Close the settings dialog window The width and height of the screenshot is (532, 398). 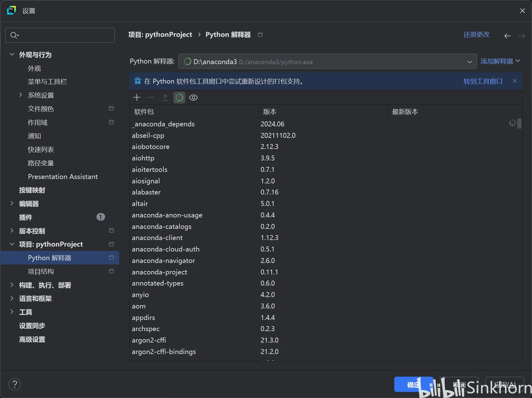(x=522, y=11)
